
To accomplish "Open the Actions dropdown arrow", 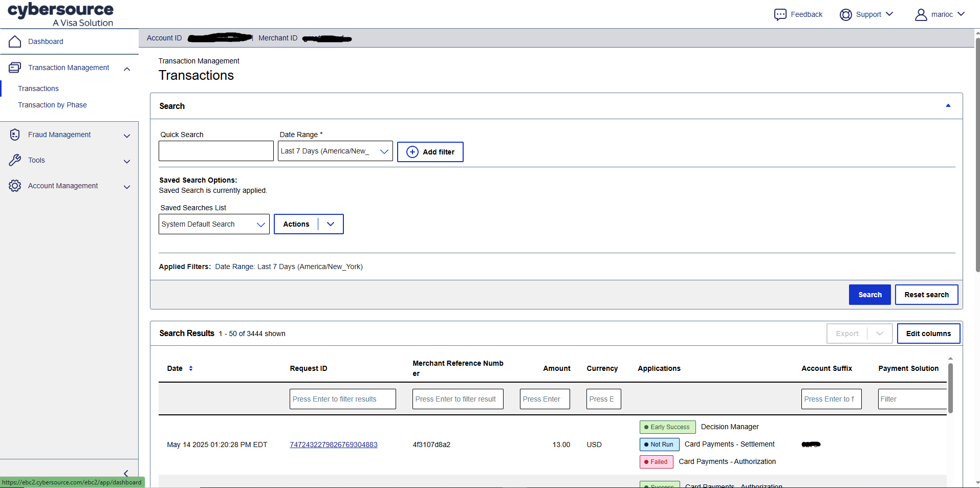I will 331,224.
